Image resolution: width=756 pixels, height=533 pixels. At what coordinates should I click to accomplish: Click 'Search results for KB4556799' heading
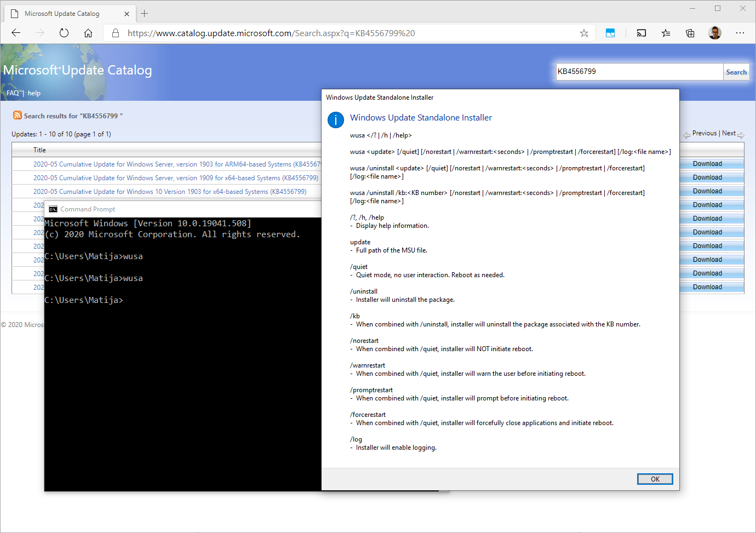(73, 116)
